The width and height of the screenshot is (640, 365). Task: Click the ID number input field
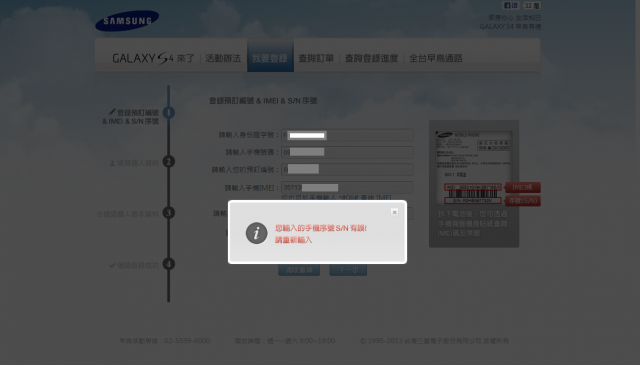click(347, 135)
